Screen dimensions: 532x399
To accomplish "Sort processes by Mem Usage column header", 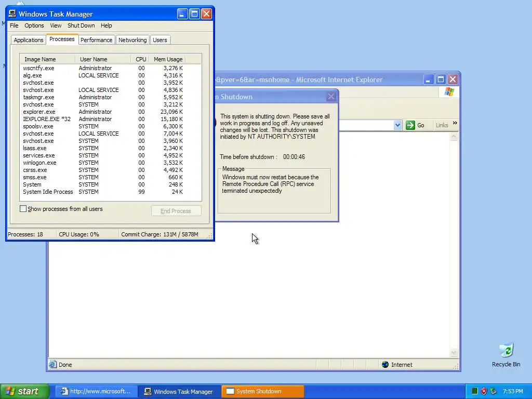I will click(x=168, y=59).
